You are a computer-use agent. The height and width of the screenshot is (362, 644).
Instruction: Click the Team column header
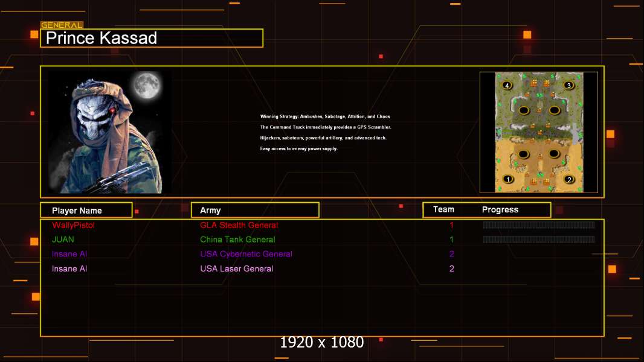tap(443, 209)
